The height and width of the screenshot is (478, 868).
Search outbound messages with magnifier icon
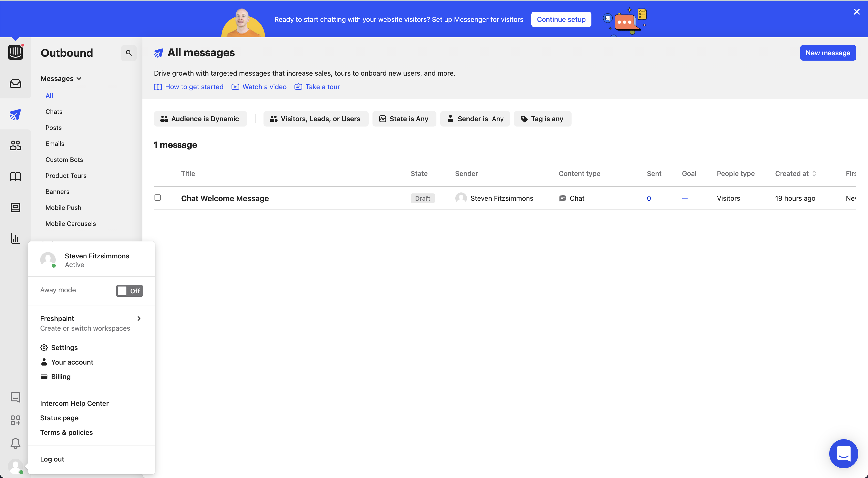click(x=129, y=53)
